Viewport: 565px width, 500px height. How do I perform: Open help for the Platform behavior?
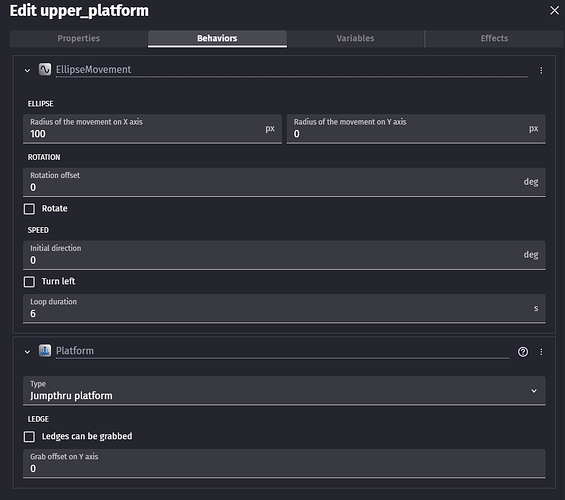523,352
